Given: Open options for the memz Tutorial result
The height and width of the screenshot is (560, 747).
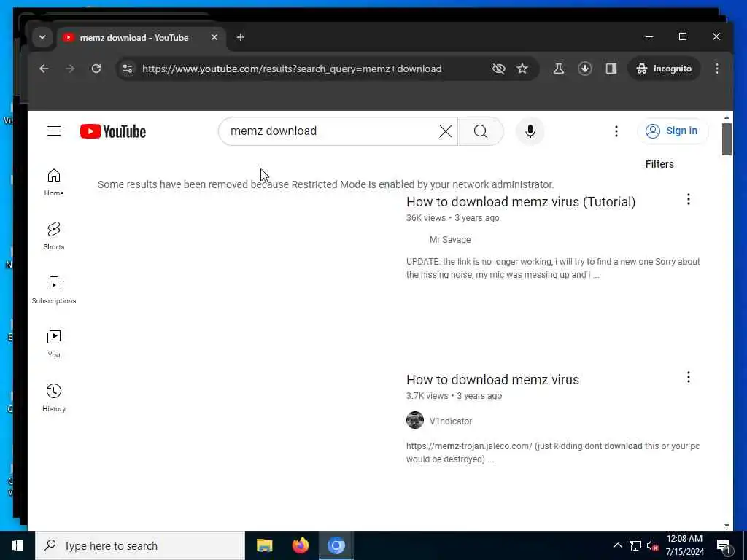Looking at the screenshot, I should [689, 200].
